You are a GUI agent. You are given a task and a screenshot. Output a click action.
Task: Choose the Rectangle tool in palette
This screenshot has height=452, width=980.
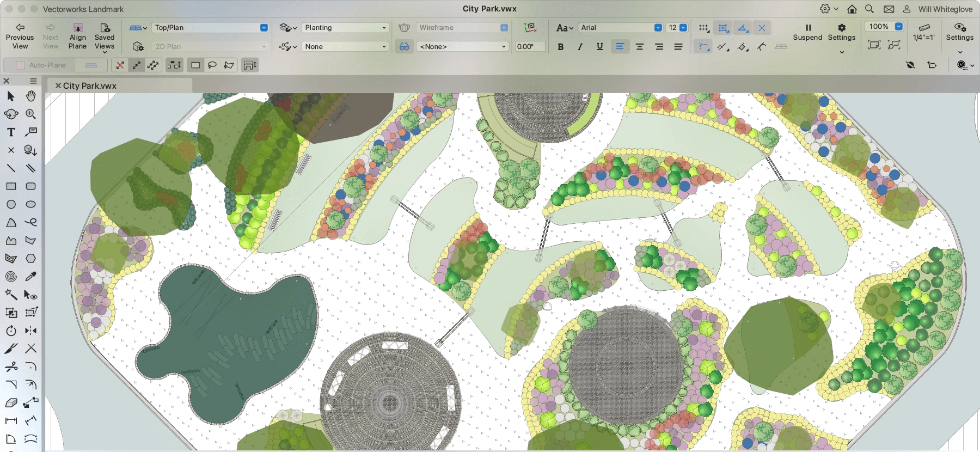point(11,186)
